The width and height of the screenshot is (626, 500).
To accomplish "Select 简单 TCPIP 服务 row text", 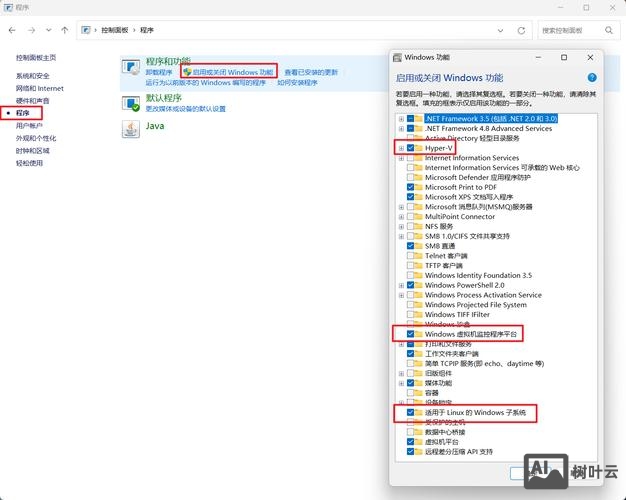I will pos(484,363).
